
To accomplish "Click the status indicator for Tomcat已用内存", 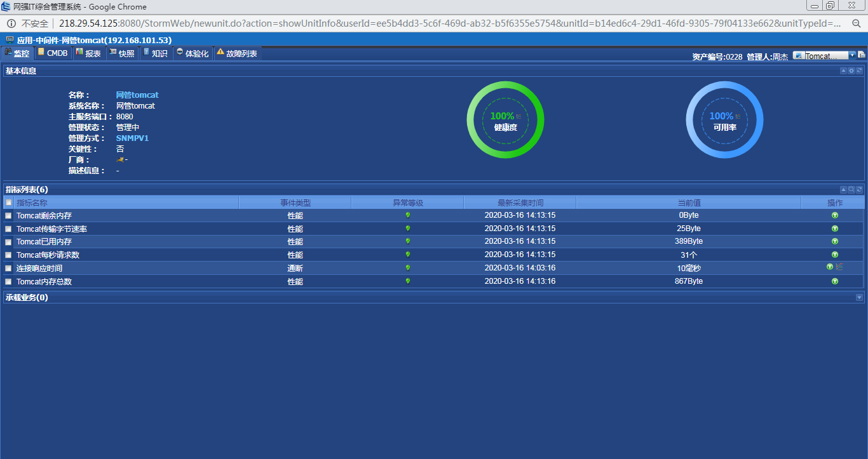I will click(408, 241).
